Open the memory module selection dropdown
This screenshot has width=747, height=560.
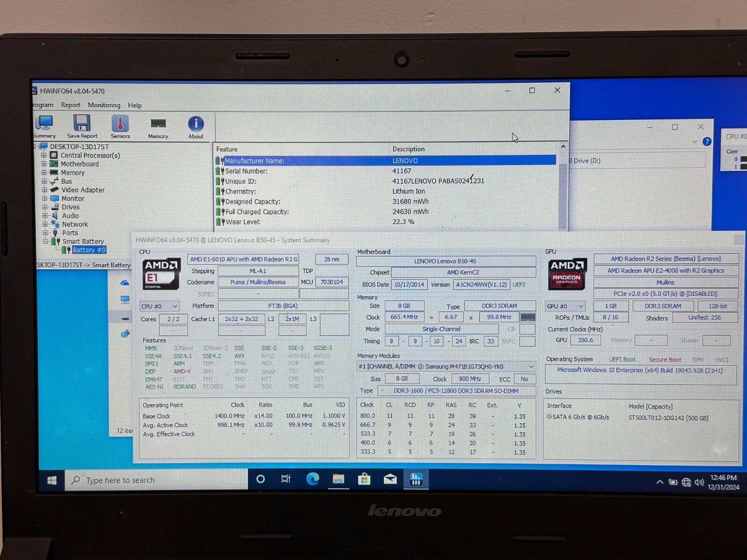(x=446, y=366)
